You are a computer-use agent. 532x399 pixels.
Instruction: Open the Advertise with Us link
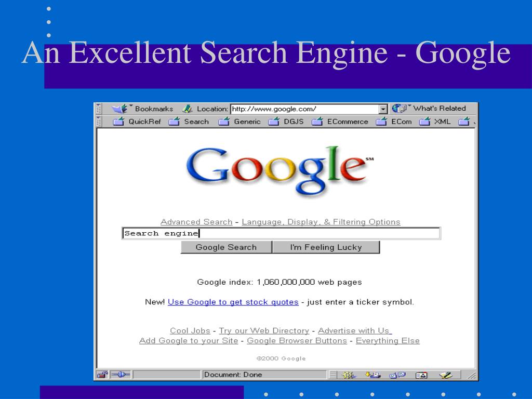tap(355, 330)
